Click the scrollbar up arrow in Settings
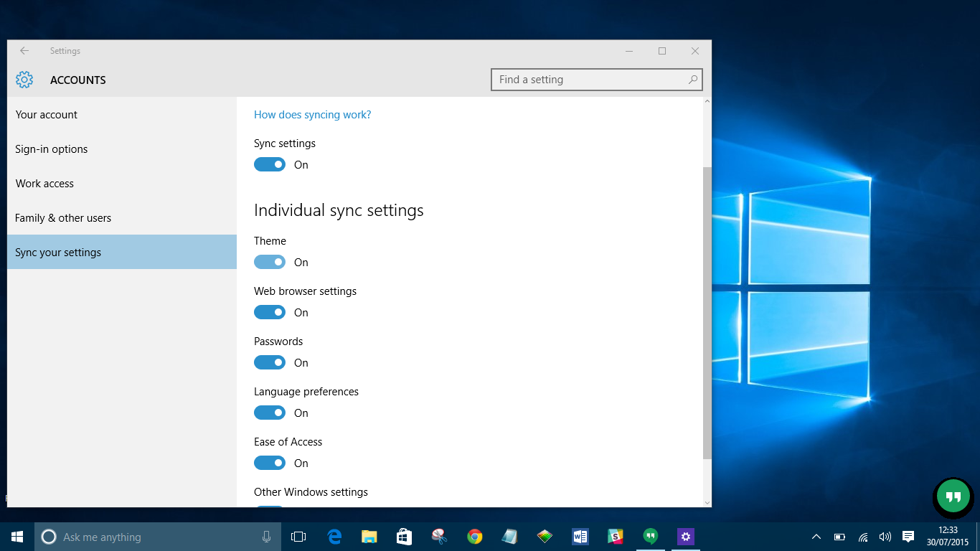The height and width of the screenshot is (551, 980). pyautogui.click(x=707, y=102)
